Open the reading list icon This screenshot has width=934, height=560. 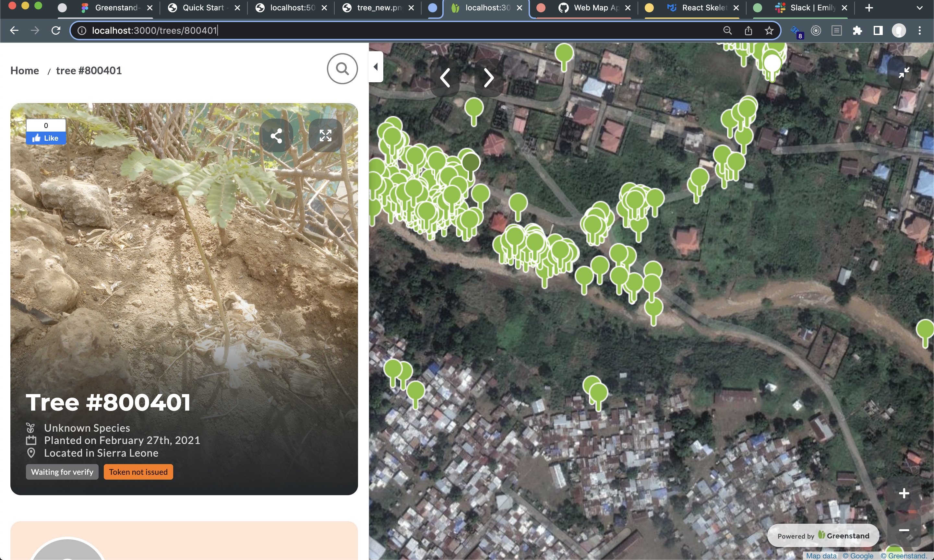837,30
